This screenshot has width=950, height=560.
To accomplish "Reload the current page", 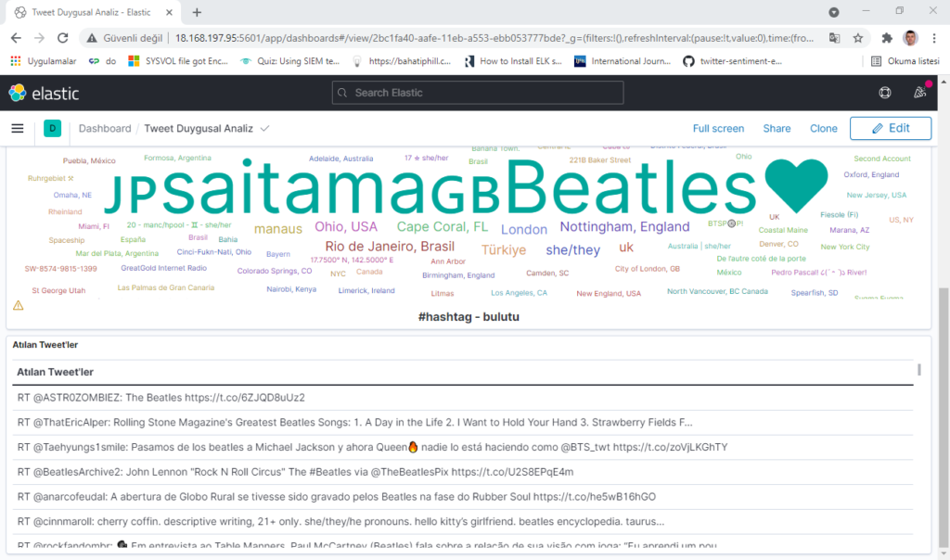I will tap(63, 38).
